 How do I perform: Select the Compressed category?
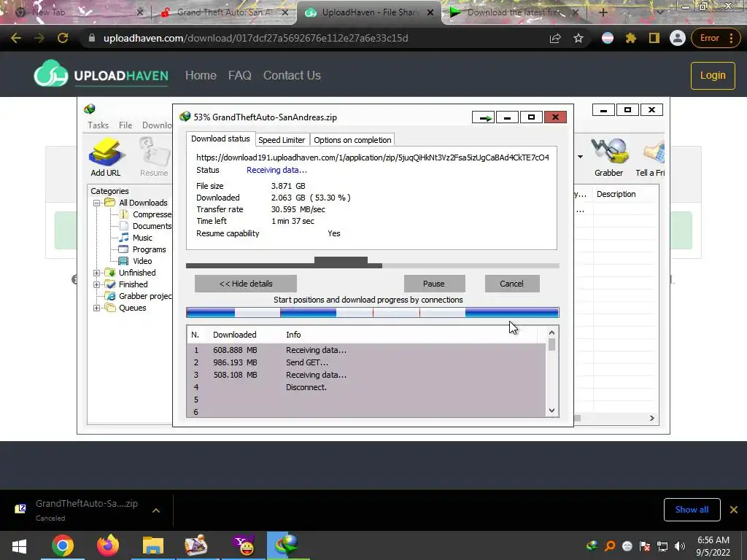146,215
